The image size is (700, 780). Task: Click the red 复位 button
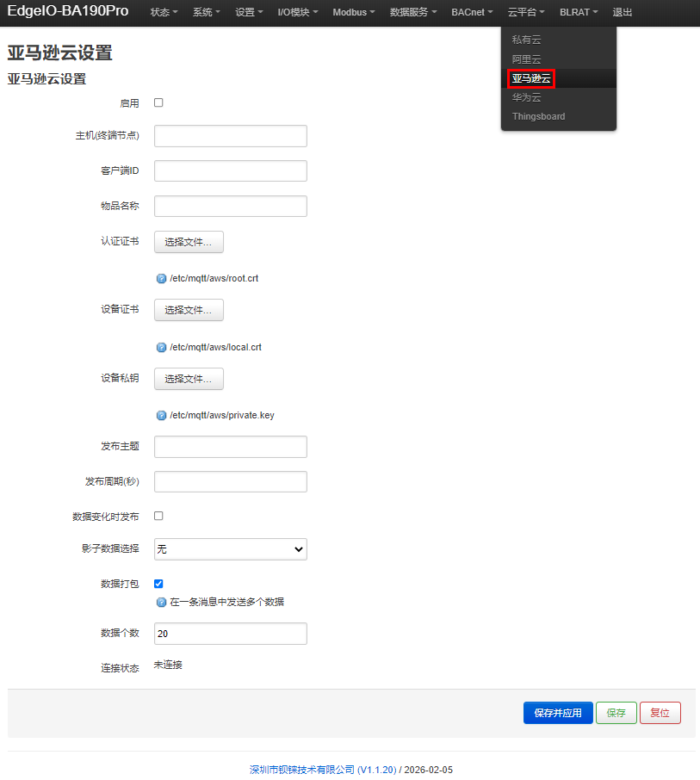660,713
